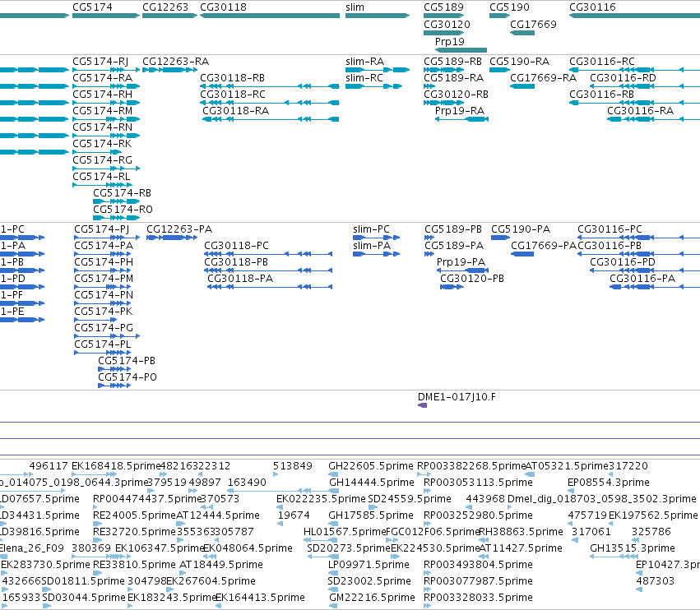Screen dimensions: 700x610
Task: Select the DME1-017J10.F feature
Action: [x=457, y=397]
